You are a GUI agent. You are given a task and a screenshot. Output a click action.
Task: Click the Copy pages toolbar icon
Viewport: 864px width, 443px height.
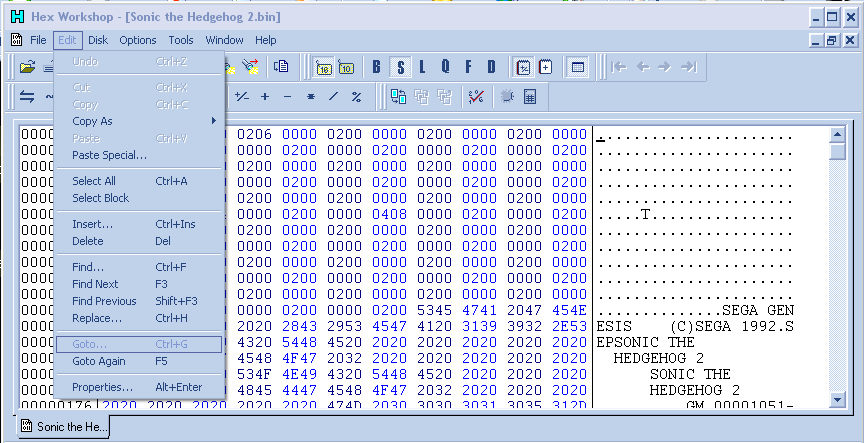point(281,67)
